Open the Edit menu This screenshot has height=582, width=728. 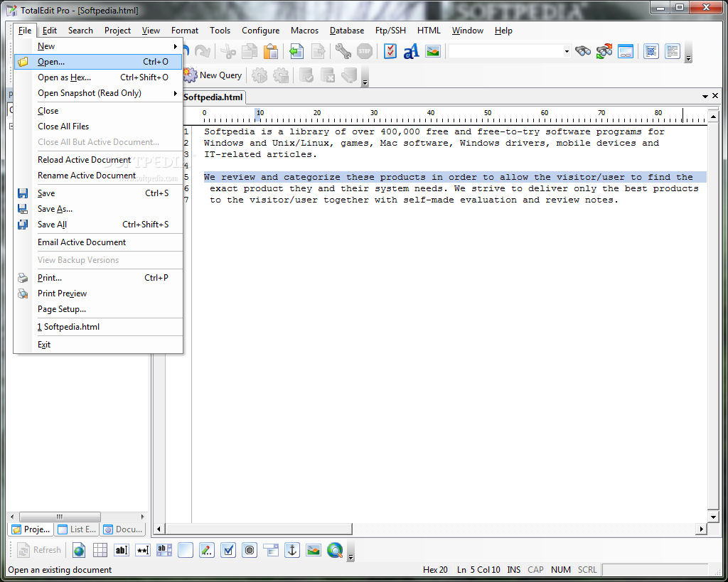(x=49, y=30)
